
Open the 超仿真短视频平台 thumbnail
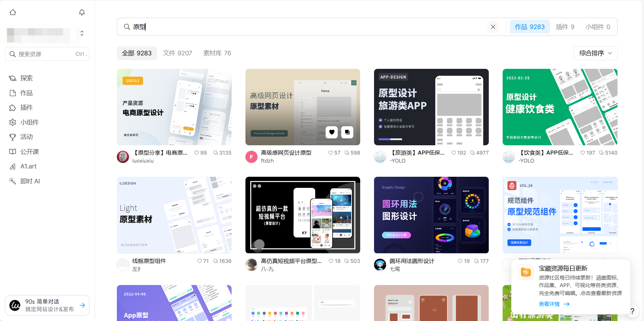[303, 215]
